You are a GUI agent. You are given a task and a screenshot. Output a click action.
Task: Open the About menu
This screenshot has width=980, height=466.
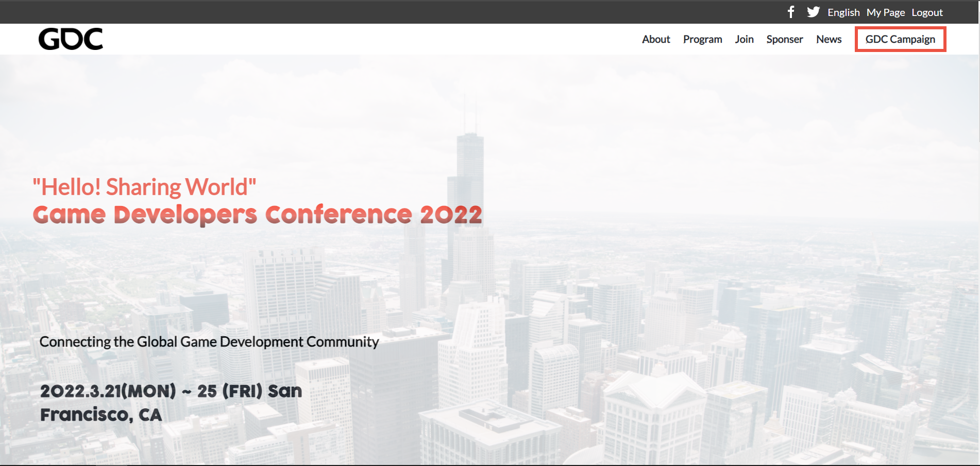[656, 39]
